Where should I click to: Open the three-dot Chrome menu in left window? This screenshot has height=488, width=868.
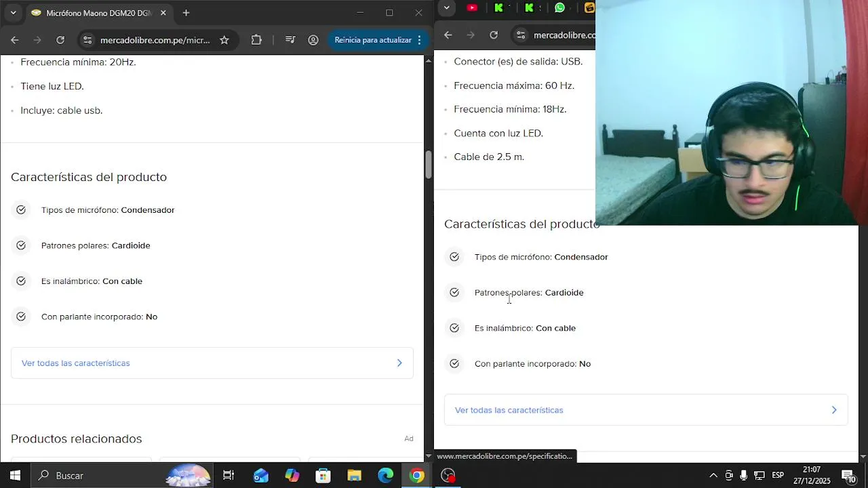(419, 40)
